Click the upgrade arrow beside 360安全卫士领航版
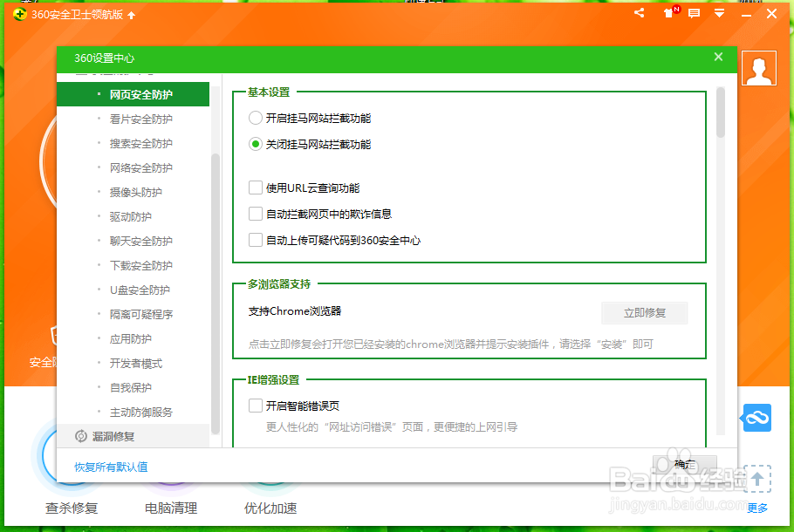 click(x=132, y=15)
